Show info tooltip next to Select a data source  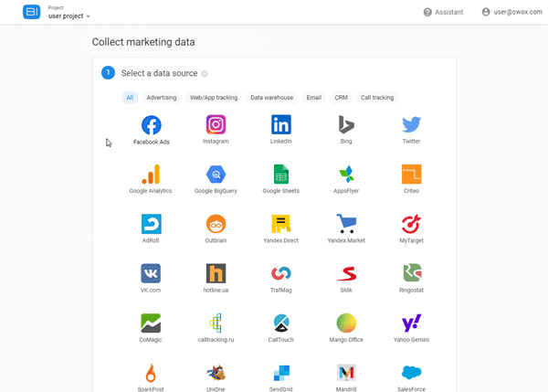click(205, 74)
